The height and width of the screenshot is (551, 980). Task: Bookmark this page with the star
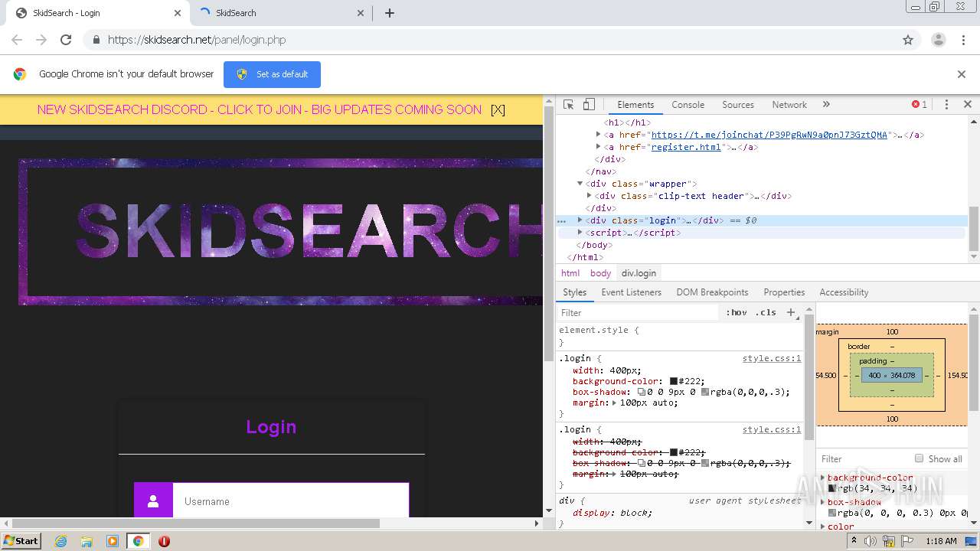[x=908, y=40]
